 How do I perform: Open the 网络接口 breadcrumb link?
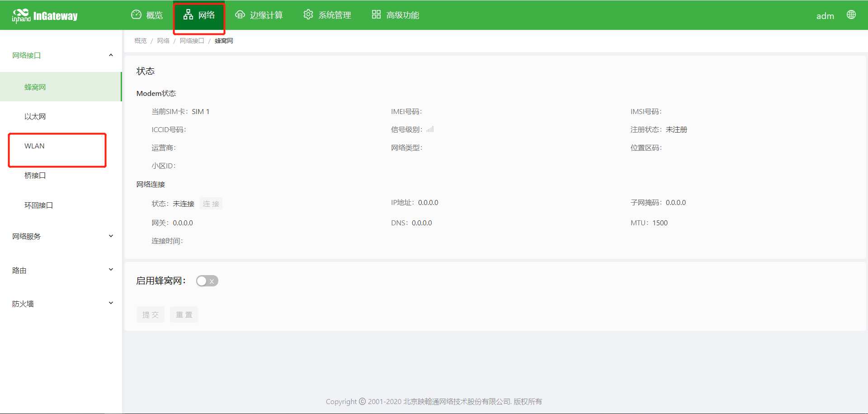point(191,40)
